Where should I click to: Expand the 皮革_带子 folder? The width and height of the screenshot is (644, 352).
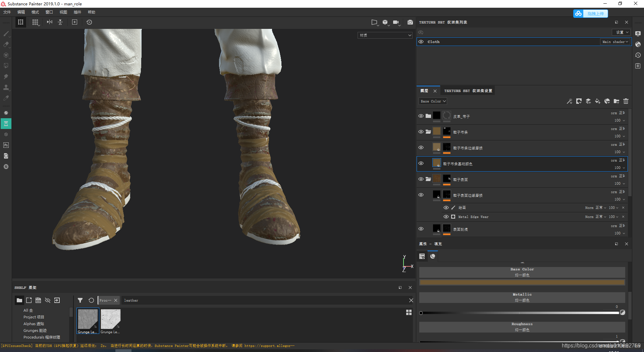click(x=428, y=116)
